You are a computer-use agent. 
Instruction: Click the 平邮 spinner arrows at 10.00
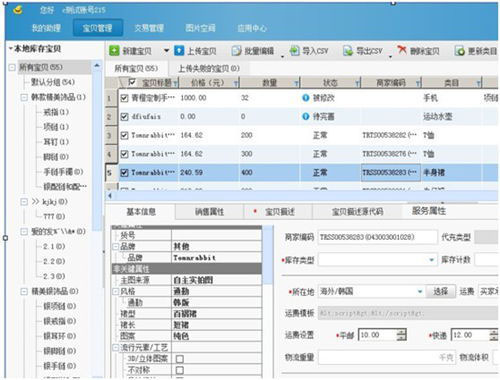tap(402, 335)
